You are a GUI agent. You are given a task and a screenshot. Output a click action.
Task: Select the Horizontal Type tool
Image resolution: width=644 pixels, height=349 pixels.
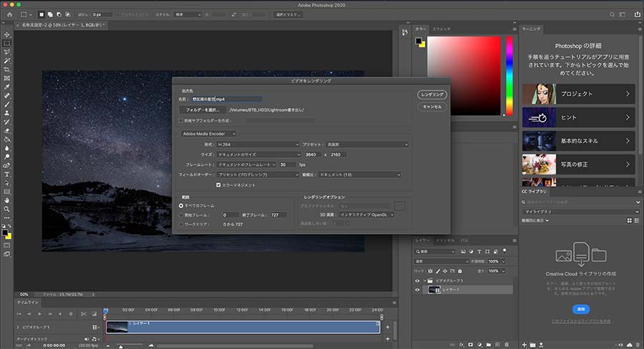coord(7,174)
